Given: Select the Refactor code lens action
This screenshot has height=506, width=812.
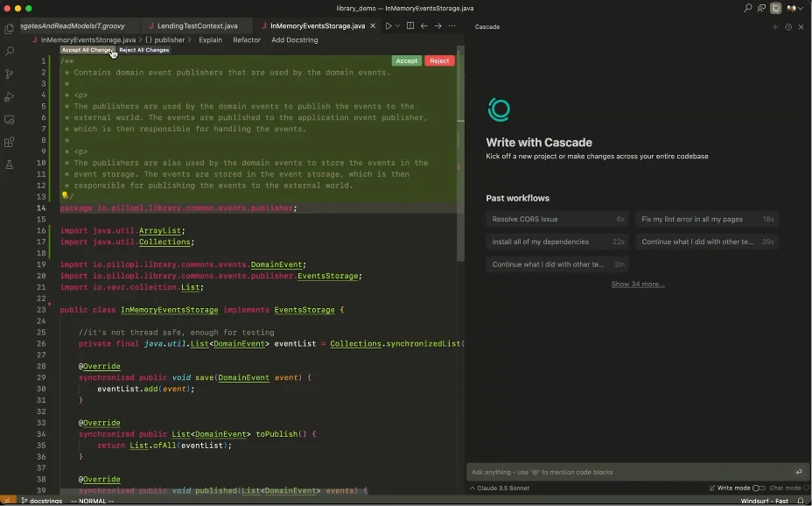Looking at the screenshot, I should [247, 40].
